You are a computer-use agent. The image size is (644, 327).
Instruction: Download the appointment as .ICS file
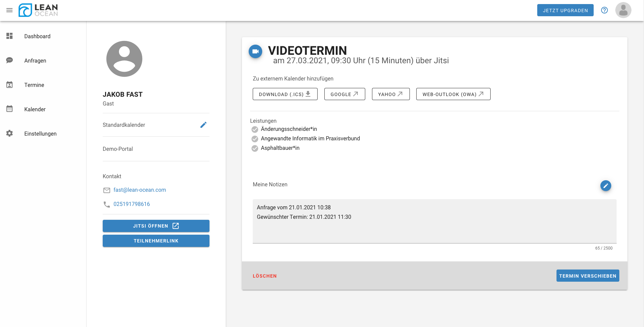(285, 94)
